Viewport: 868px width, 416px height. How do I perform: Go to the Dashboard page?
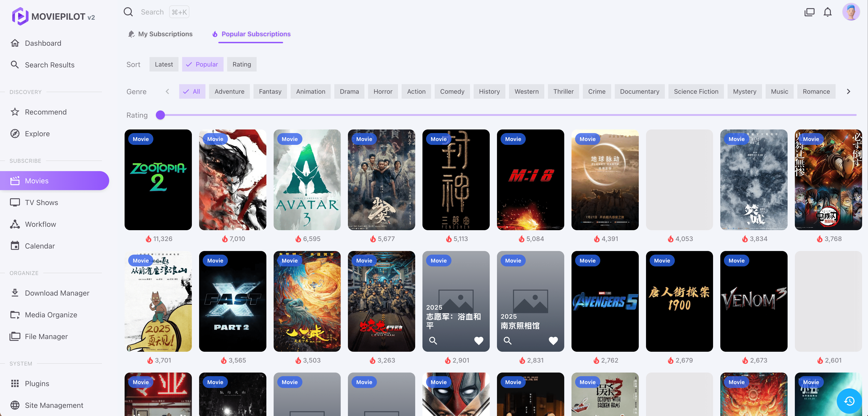click(43, 43)
